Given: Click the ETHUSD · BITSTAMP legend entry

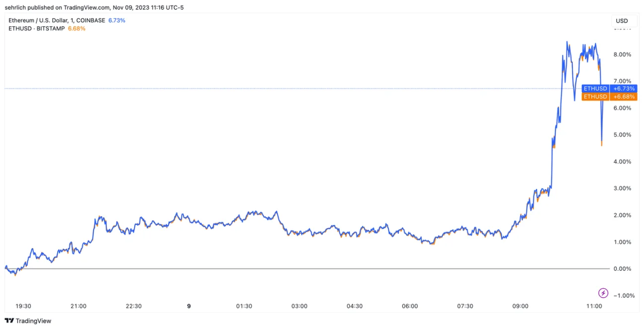Looking at the screenshot, I should pos(37,28).
